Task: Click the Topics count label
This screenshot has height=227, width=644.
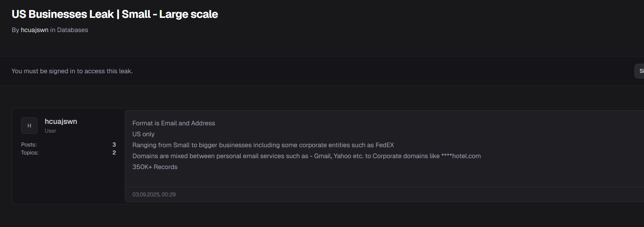Action: [x=30, y=153]
